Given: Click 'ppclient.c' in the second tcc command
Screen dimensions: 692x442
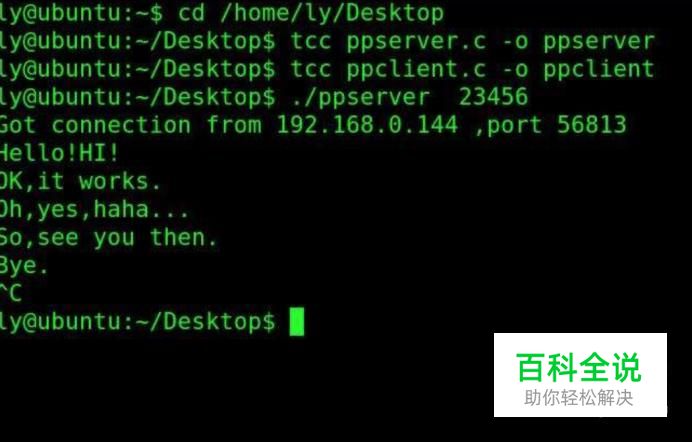Looking at the screenshot, I should [416, 71].
